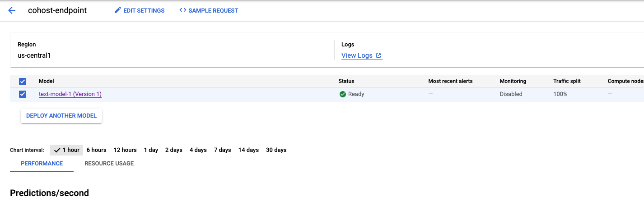Screen dimensions: 644x206
Task: Set chart interval to 6 hours
Action: click(97, 150)
